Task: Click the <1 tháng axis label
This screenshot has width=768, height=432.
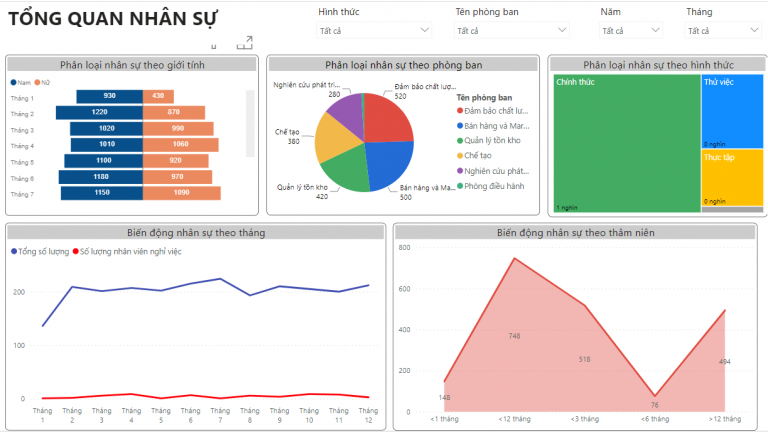Action: coord(444,419)
